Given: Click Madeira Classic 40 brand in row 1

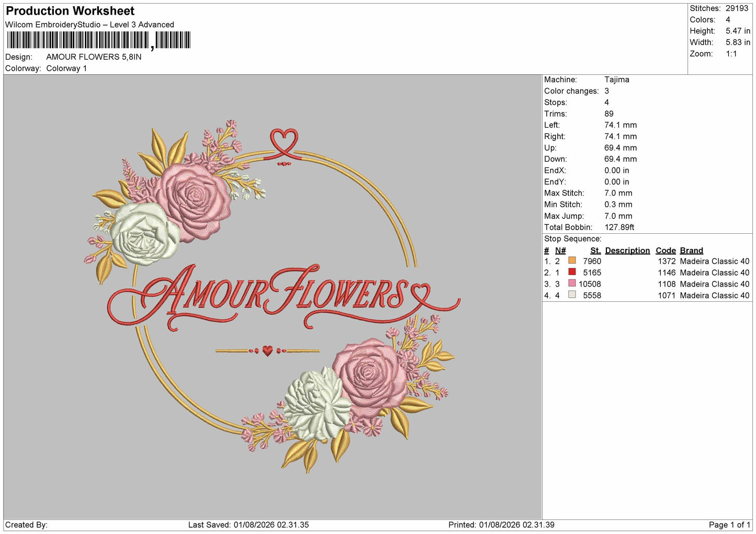Looking at the screenshot, I should click(715, 261).
